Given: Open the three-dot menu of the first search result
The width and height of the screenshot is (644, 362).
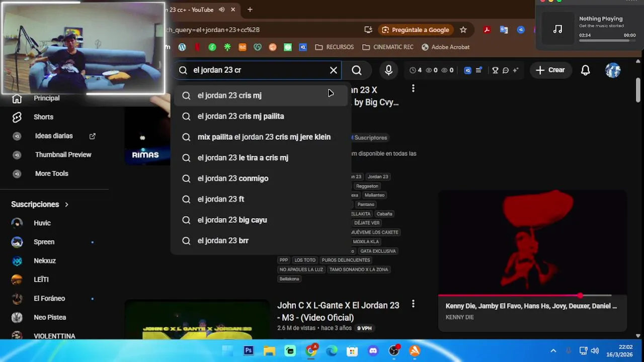Looking at the screenshot, I should click(x=413, y=88).
